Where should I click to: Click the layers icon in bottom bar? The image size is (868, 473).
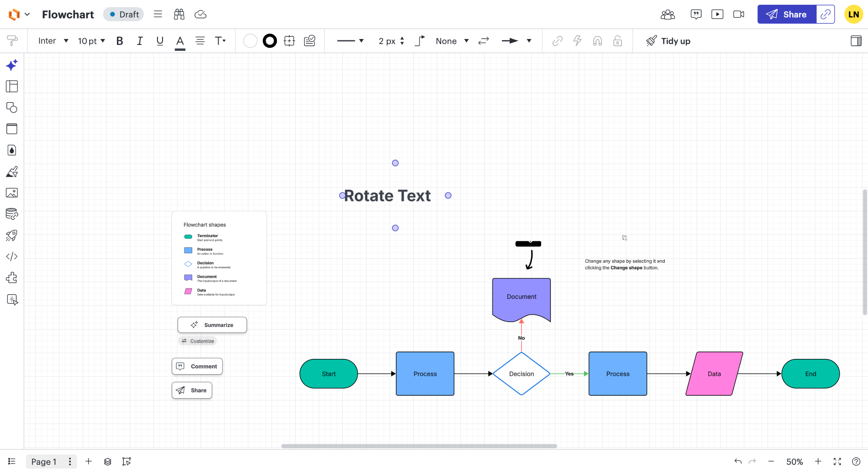107,461
